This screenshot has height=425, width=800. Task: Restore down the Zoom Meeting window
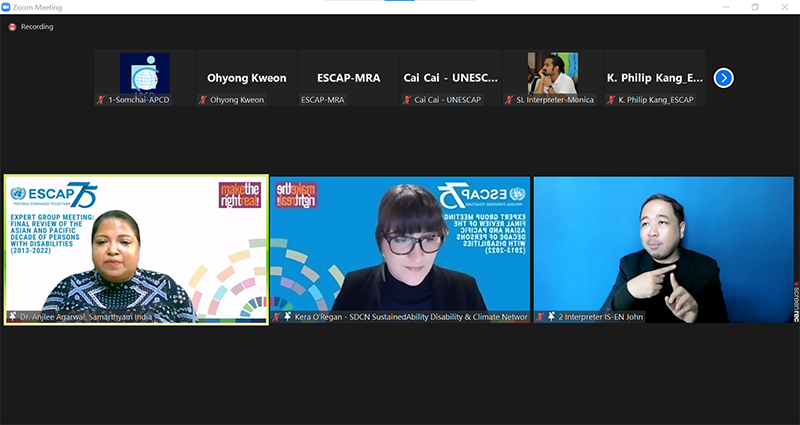[755, 7]
